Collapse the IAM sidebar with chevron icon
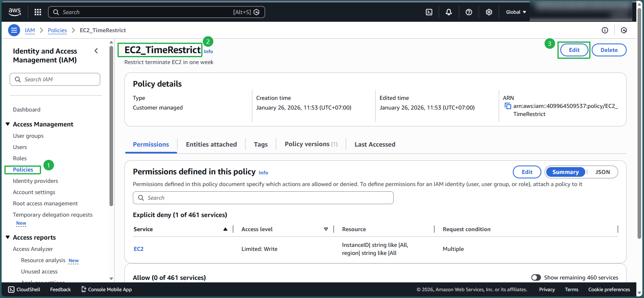644x298 pixels. pos(96,51)
